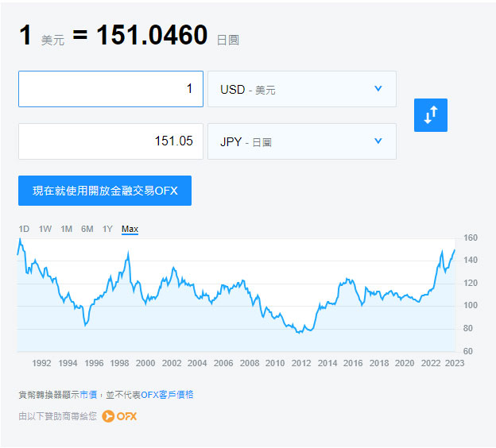The width and height of the screenshot is (496, 448).
Task: Click the chart low point near 2012
Action: 299,333
